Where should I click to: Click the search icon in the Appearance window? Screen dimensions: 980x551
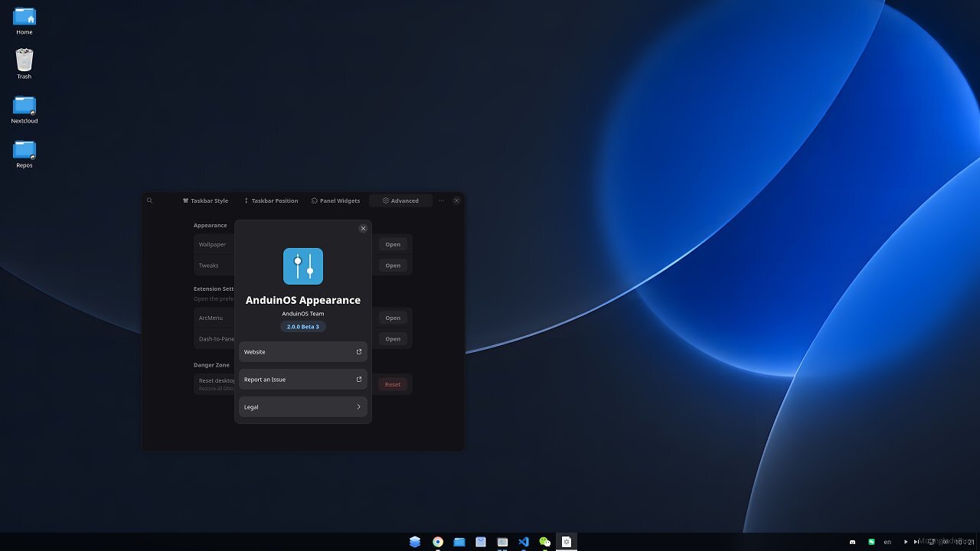(x=149, y=201)
